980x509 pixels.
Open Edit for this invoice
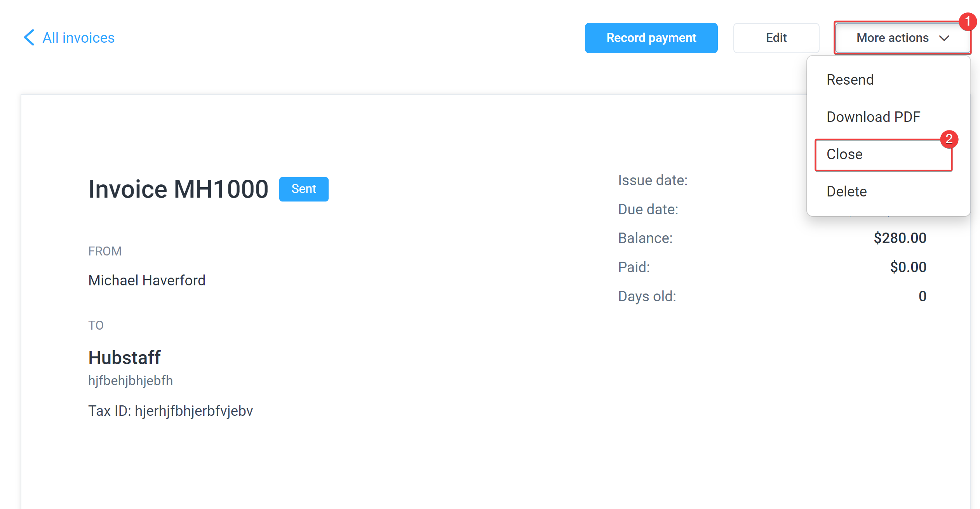pos(776,38)
